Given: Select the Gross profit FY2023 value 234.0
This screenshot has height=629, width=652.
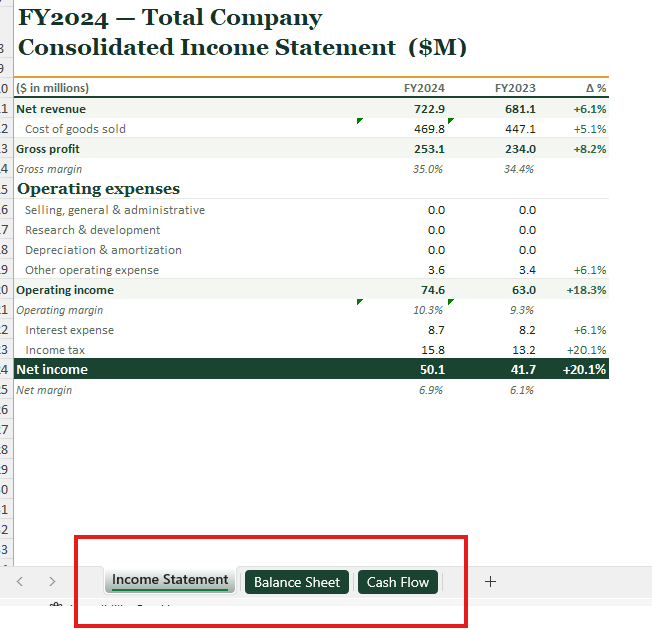Looking at the screenshot, I should tap(520, 149).
